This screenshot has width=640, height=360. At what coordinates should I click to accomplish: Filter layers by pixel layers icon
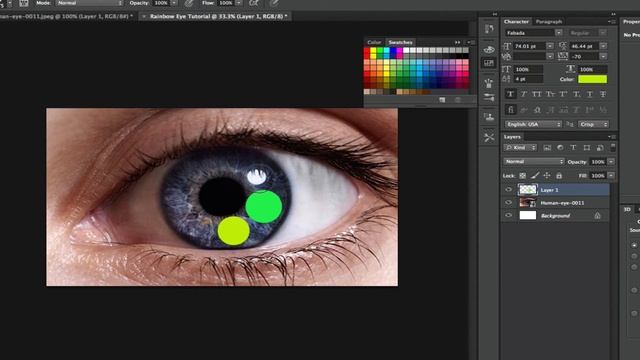[x=547, y=148]
